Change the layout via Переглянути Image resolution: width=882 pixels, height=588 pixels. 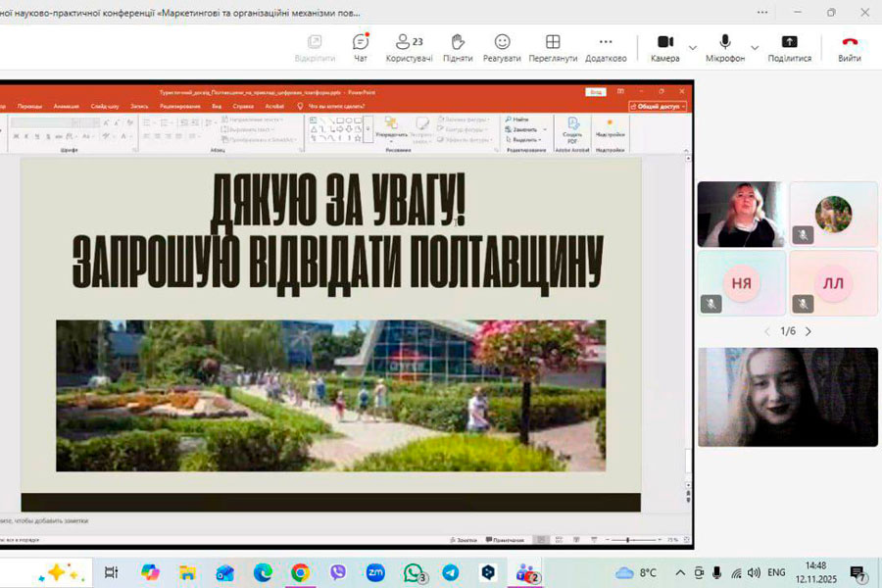[x=553, y=47]
